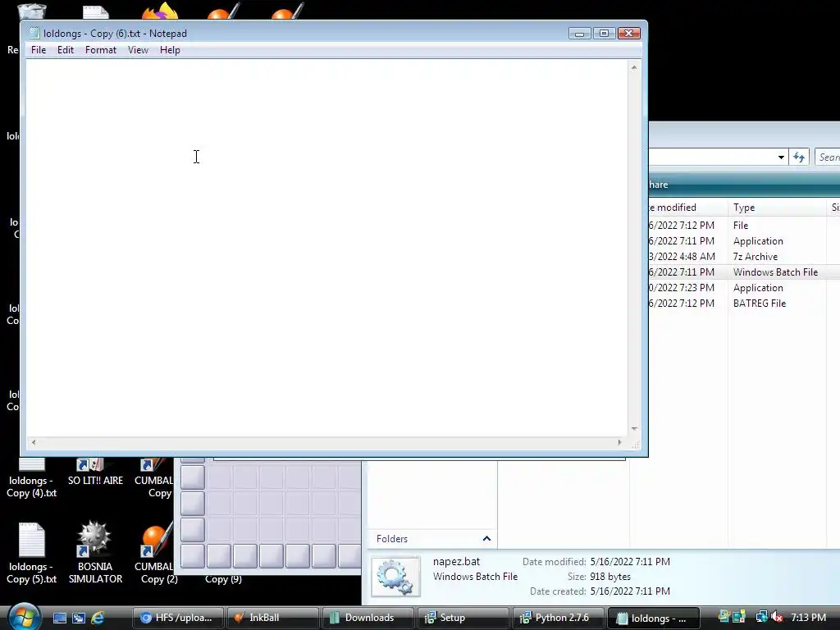Click the Explorer search box
The image size is (840, 630).
828,157
